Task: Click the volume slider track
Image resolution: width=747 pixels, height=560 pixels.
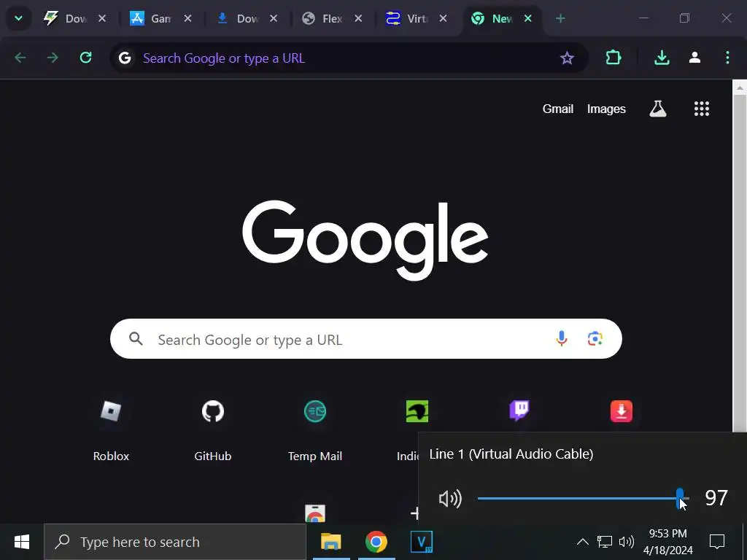Action: [583, 499]
